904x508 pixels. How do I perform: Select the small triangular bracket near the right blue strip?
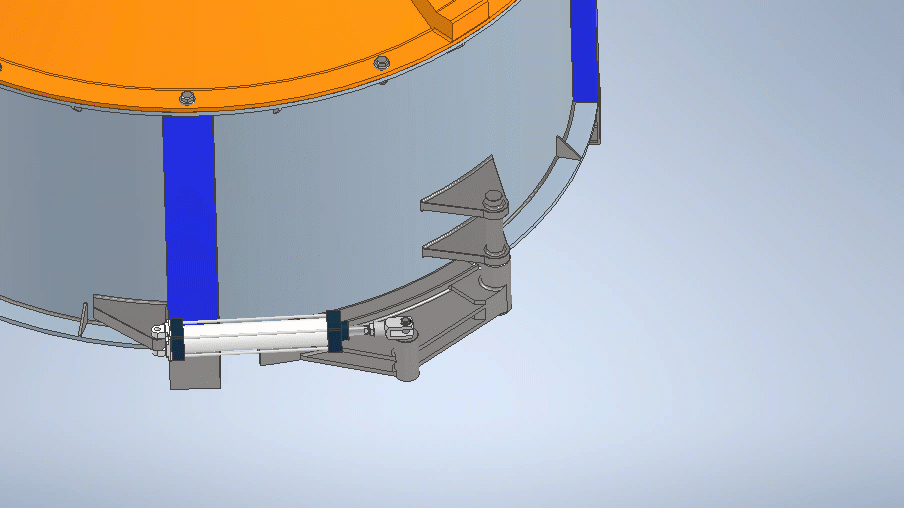568,149
